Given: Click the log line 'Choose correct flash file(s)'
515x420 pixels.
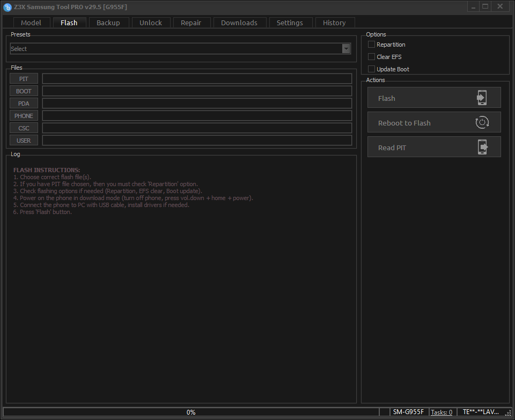Looking at the screenshot, I should click(52, 177).
